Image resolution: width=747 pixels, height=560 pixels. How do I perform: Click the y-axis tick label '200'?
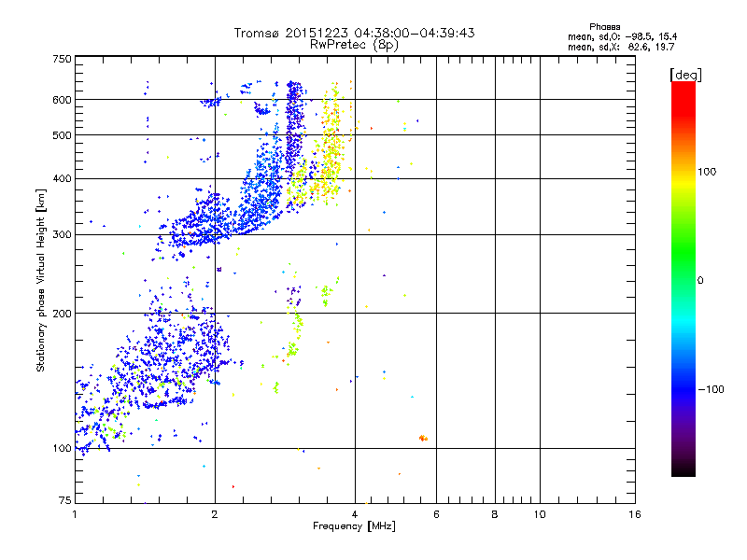62,314
